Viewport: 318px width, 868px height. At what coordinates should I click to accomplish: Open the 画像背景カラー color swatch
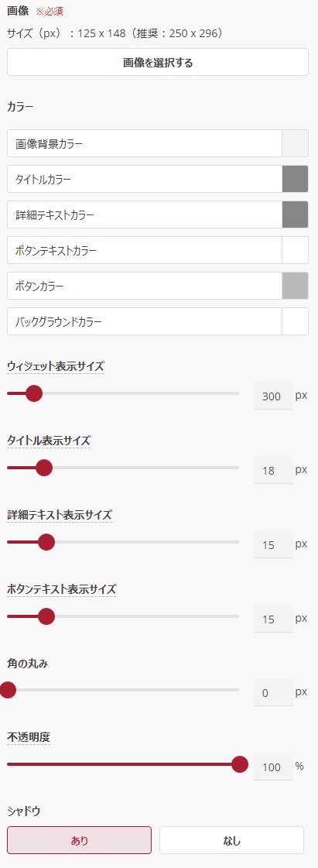pos(296,143)
